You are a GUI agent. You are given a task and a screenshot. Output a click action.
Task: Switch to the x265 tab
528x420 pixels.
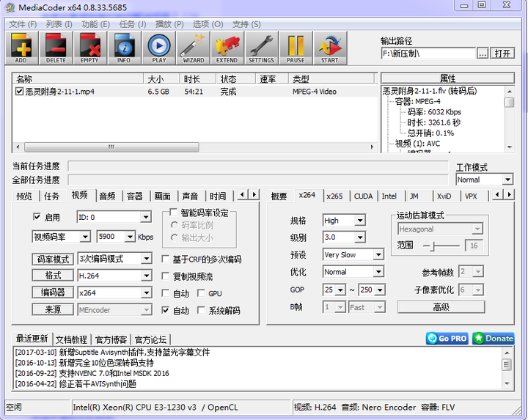[x=334, y=196]
